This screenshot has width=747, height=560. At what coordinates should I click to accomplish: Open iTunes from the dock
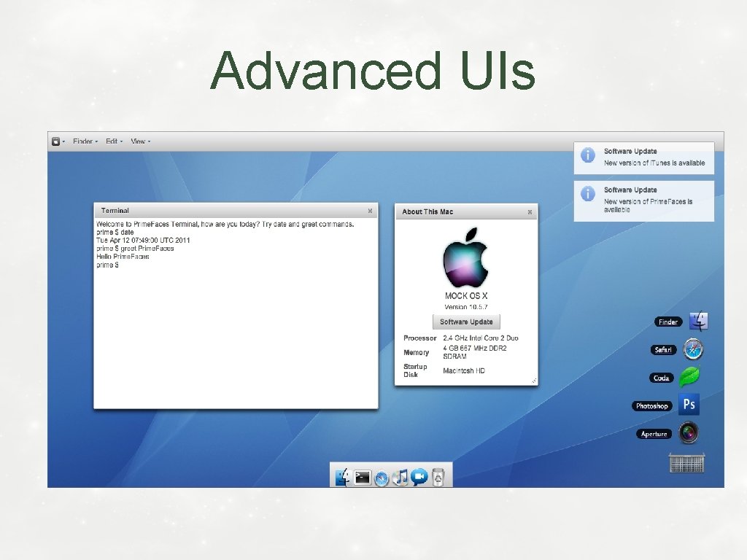coord(400,477)
